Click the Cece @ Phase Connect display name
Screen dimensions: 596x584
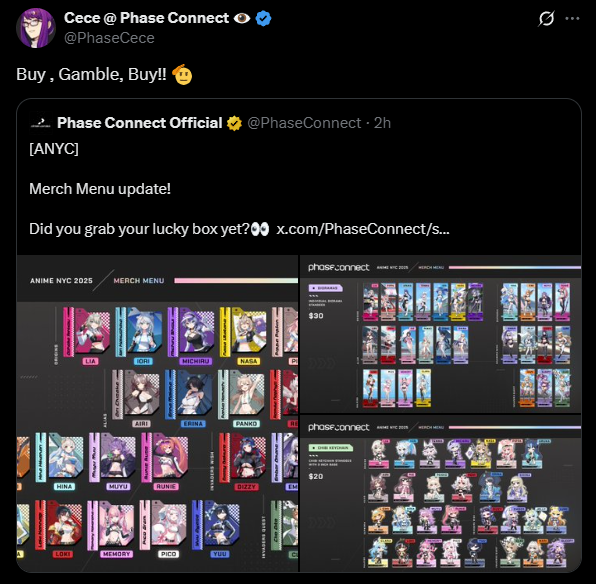click(x=146, y=18)
